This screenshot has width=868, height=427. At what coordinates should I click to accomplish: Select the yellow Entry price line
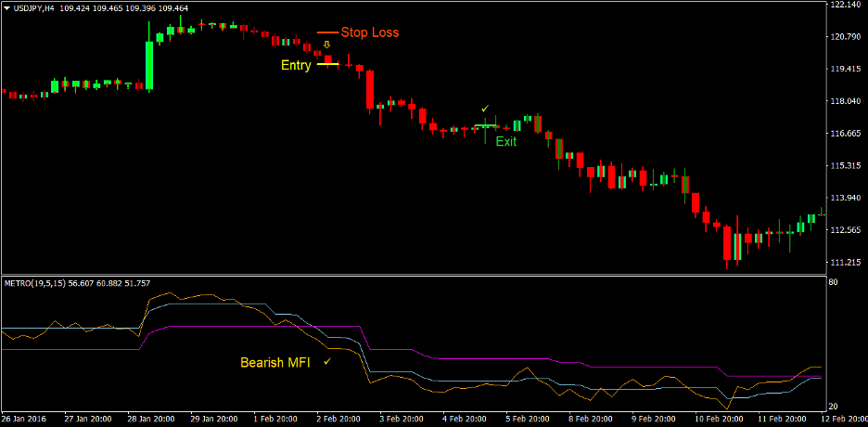point(327,64)
